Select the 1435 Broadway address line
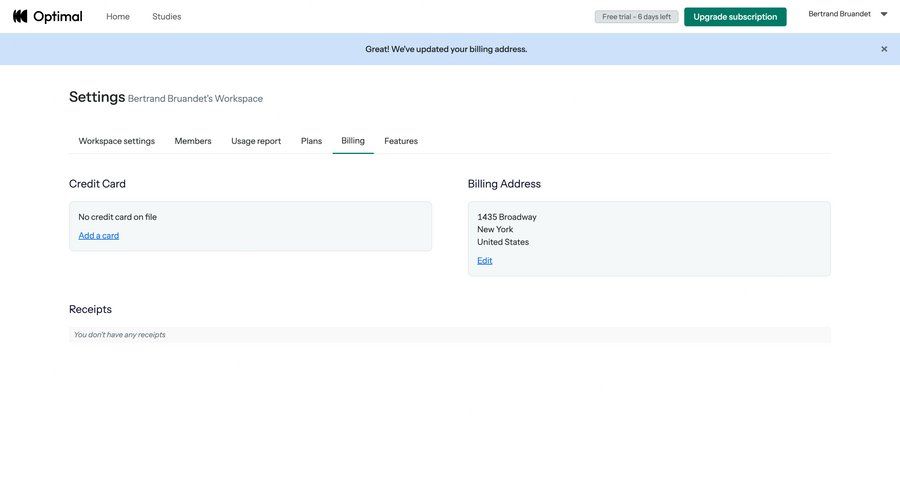Image resolution: width=900 pixels, height=484 pixels. click(x=507, y=217)
